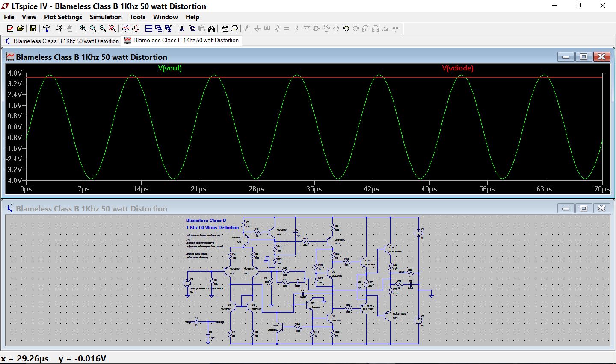Copy with the toolbar copy icon
616x364 pixels.
192,29
